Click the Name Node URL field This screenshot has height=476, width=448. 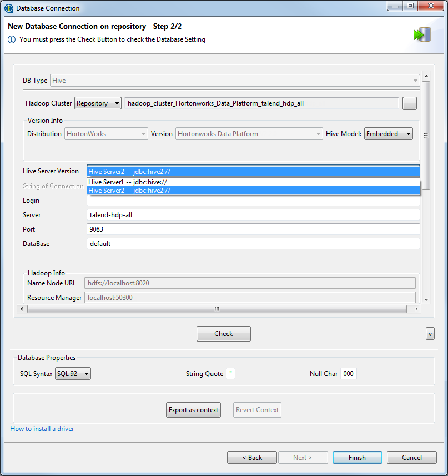(x=250, y=283)
